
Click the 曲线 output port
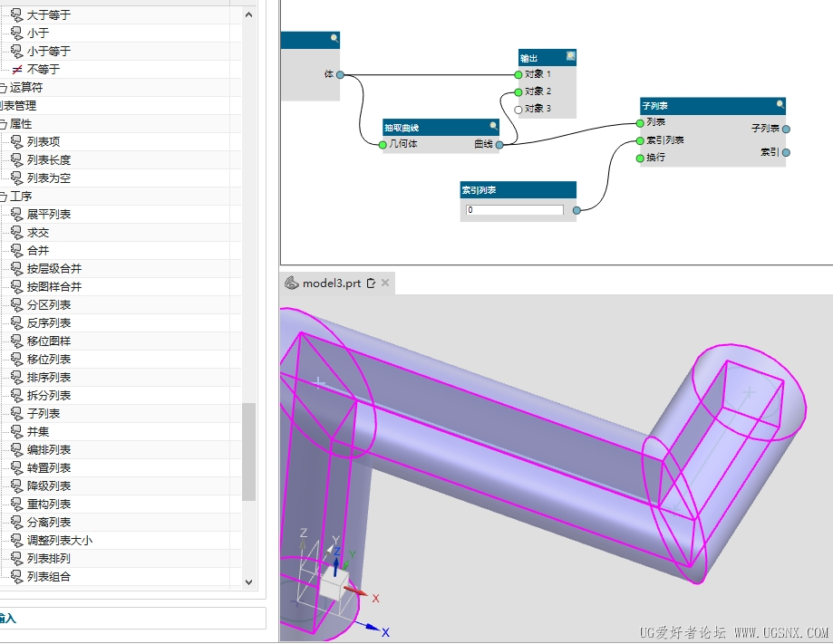click(499, 144)
